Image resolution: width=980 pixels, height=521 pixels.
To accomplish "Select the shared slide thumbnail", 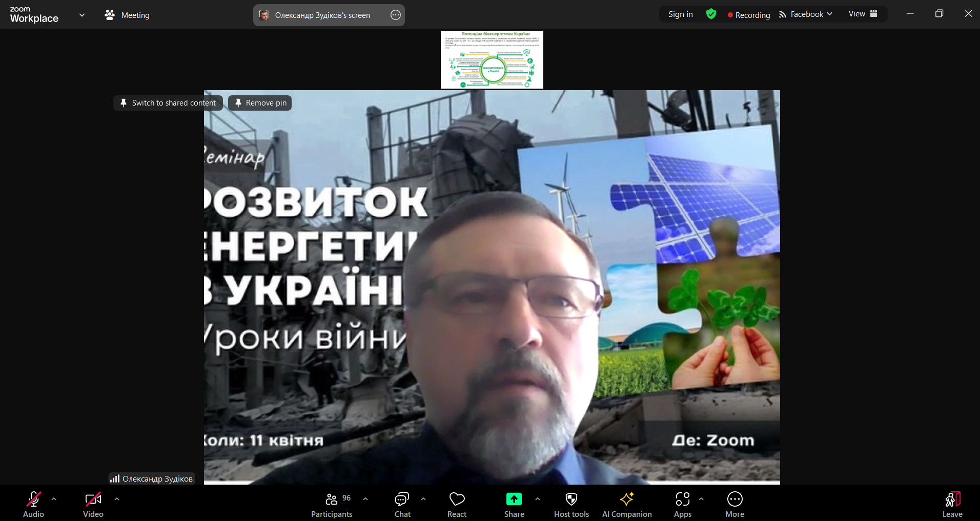I will [x=492, y=59].
